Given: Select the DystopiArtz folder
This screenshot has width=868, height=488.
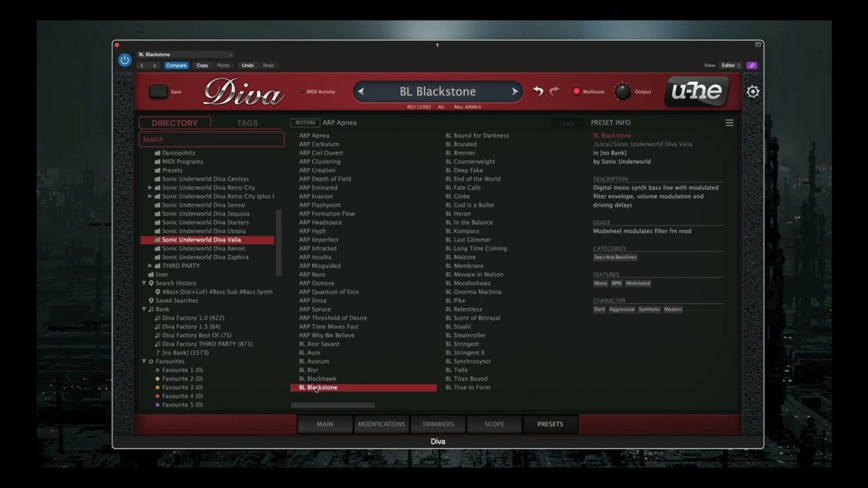Looking at the screenshot, I should tap(178, 153).
